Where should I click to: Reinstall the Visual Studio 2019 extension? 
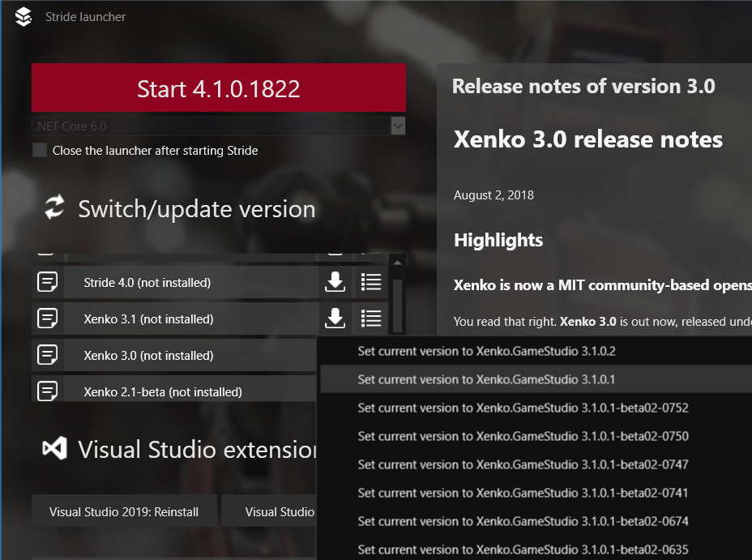pos(124,511)
